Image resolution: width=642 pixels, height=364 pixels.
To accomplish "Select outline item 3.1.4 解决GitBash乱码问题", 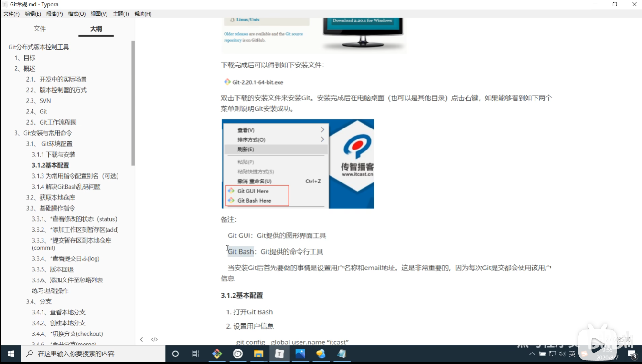I will pos(66,187).
